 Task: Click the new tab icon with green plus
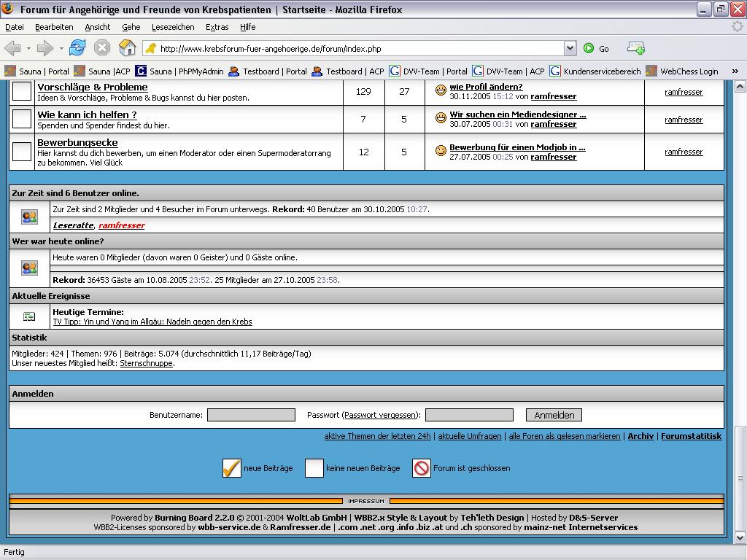(635, 48)
